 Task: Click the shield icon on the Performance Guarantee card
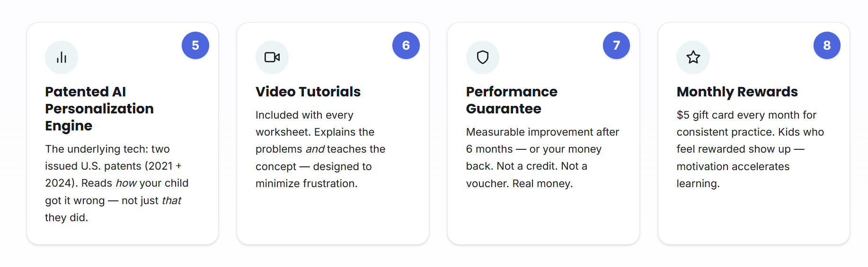pyautogui.click(x=483, y=58)
